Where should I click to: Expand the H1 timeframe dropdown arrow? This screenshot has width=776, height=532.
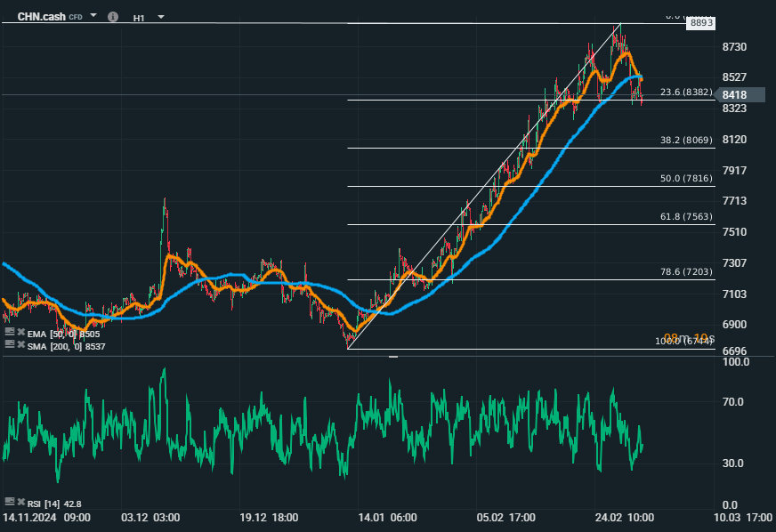click(161, 17)
